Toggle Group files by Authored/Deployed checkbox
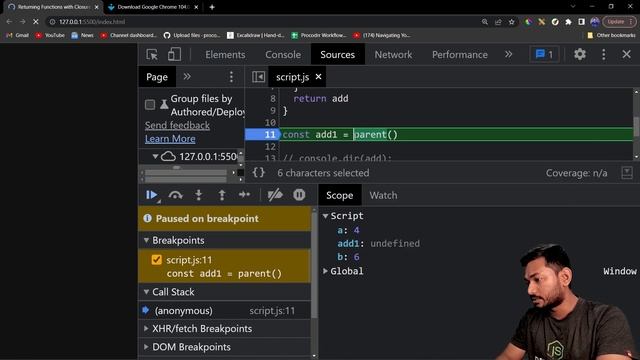The image size is (640, 360). point(150,105)
